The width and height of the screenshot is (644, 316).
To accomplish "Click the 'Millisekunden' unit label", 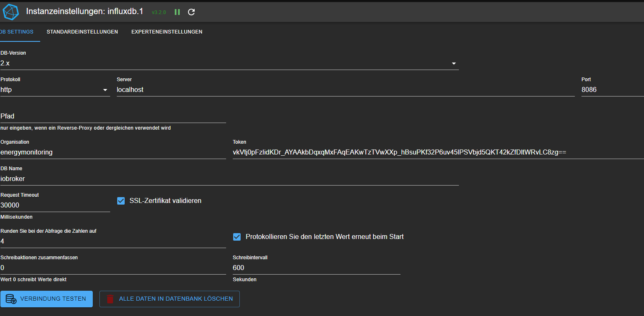I will 17,217.
